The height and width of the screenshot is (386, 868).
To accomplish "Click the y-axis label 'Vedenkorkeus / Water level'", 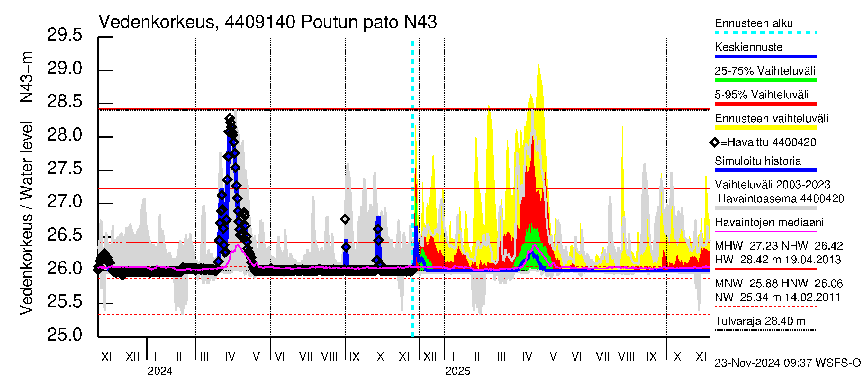I will click(26, 218).
